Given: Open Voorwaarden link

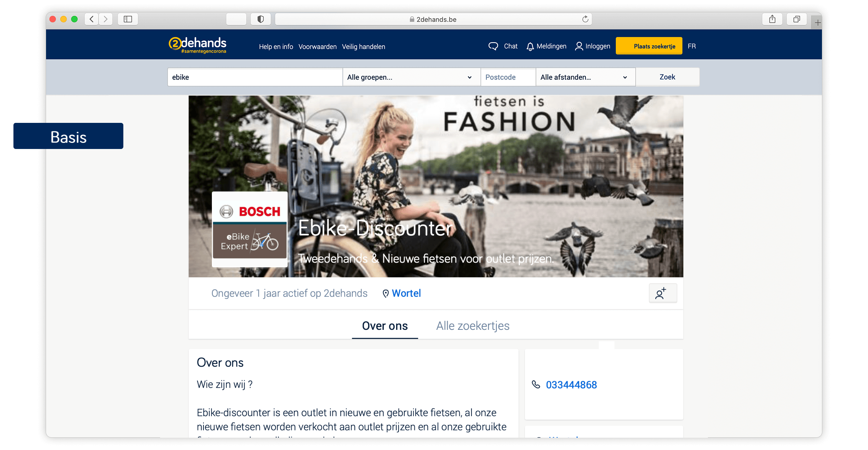Looking at the screenshot, I should tap(317, 47).
